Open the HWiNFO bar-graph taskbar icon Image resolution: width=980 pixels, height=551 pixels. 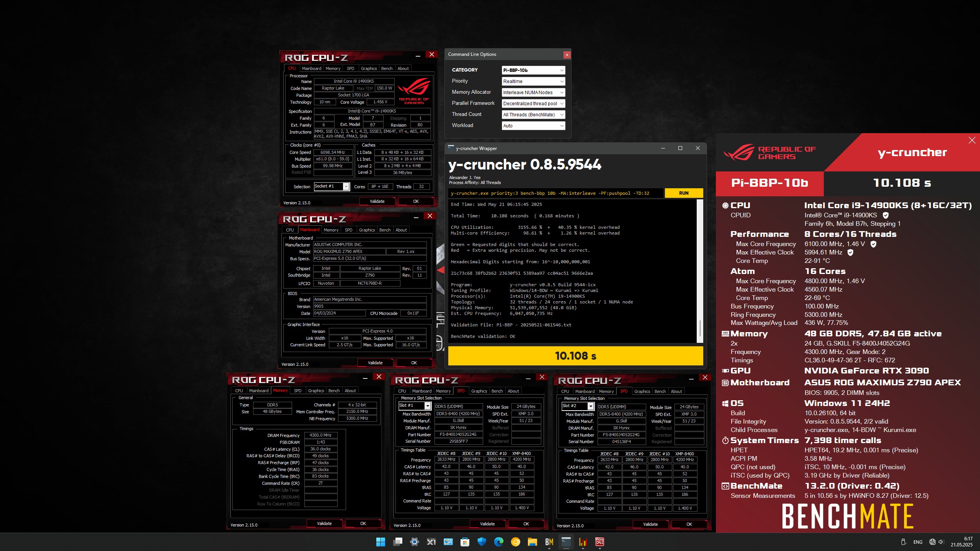(583, 542)
